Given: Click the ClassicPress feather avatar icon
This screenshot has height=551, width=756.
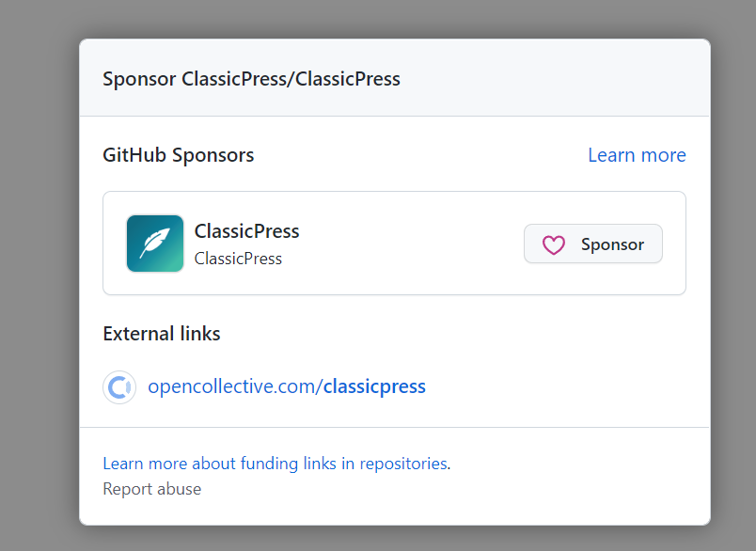Looking at the screenshot, I should point(155,244).
